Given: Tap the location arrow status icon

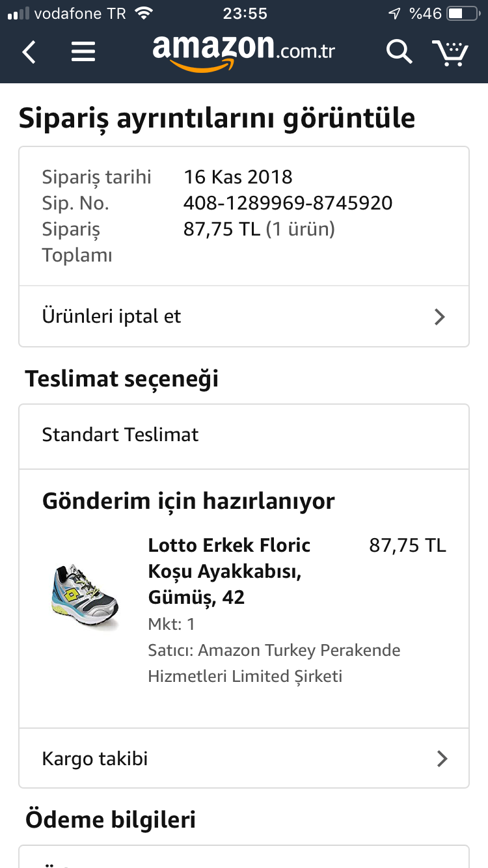Looking at the screenshot, I should 394,14.
